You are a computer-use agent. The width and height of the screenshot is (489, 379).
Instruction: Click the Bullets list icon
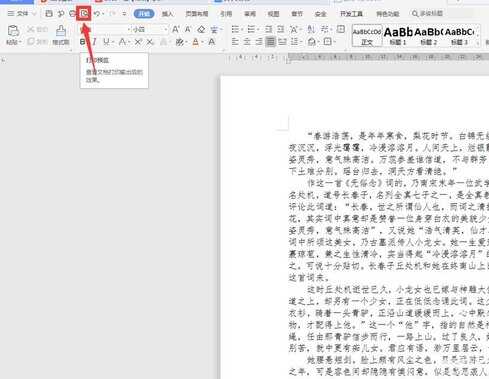click(235, 30)
